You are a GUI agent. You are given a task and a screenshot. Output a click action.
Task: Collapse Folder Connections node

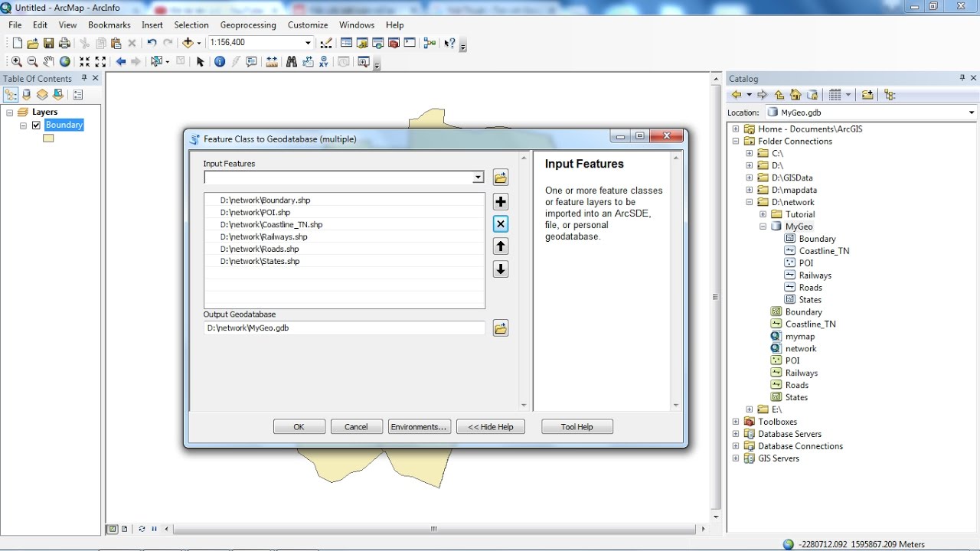[736, 142]
